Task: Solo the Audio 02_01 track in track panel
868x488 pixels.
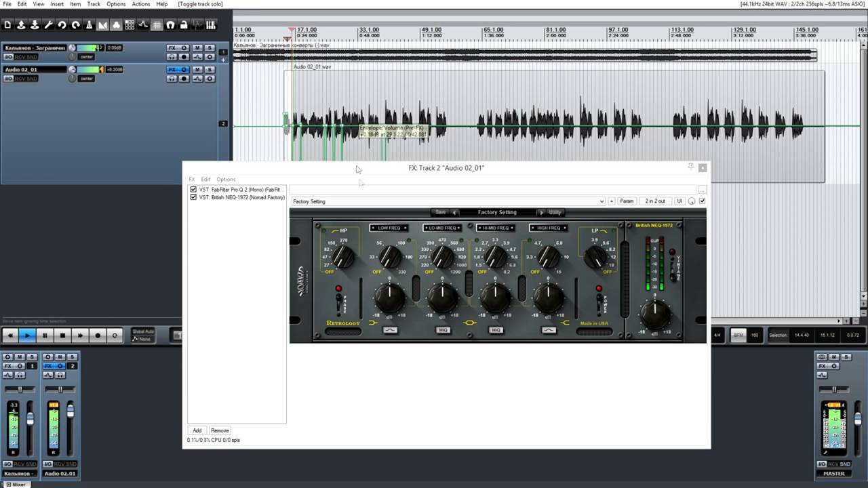Action: [x=210, y=70]
